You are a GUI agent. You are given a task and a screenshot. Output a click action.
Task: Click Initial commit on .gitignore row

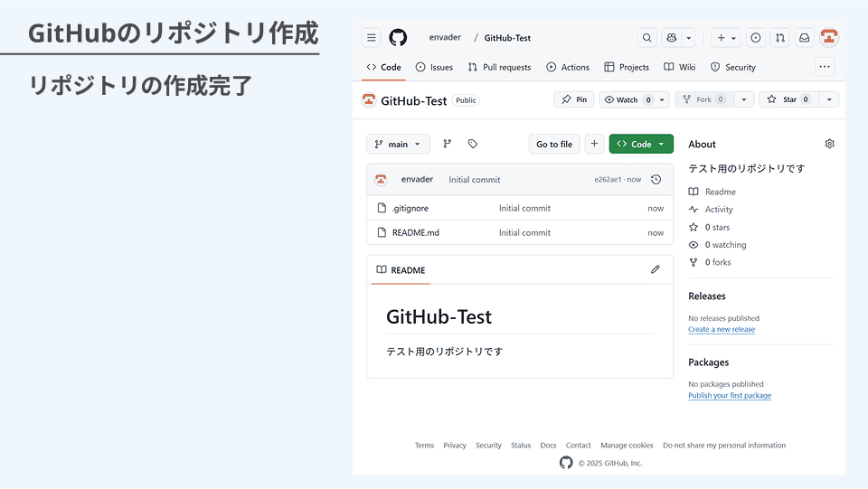click(524, 209)
